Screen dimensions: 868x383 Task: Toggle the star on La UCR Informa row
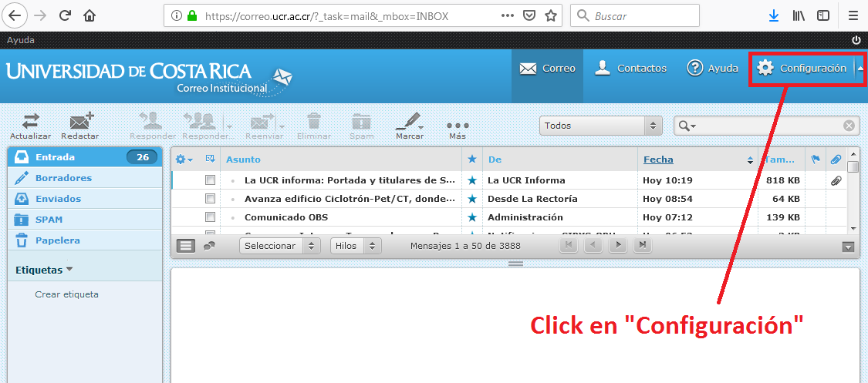471,180
